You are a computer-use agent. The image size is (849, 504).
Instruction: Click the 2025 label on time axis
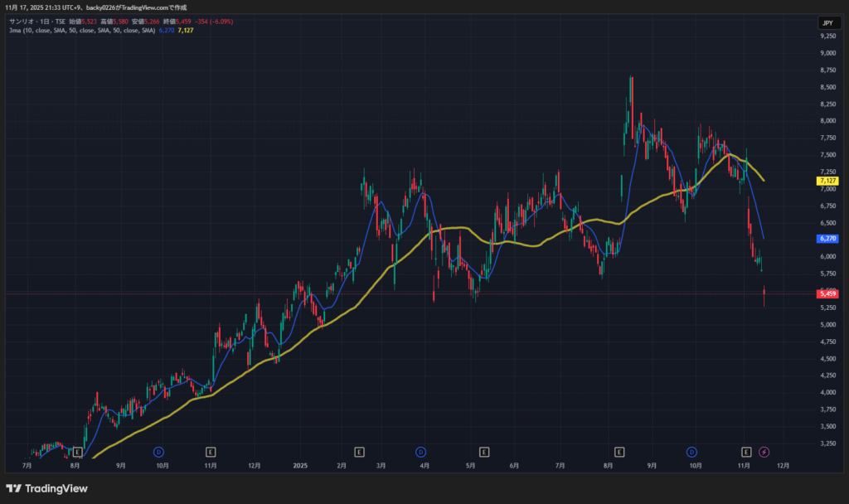300,466
